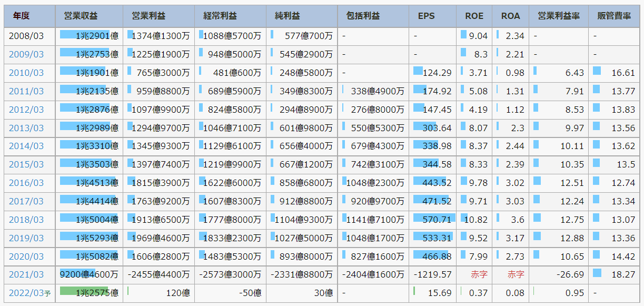Select operating profit cell 1374億1300万
644x306 pixels.
pos(158,36)
